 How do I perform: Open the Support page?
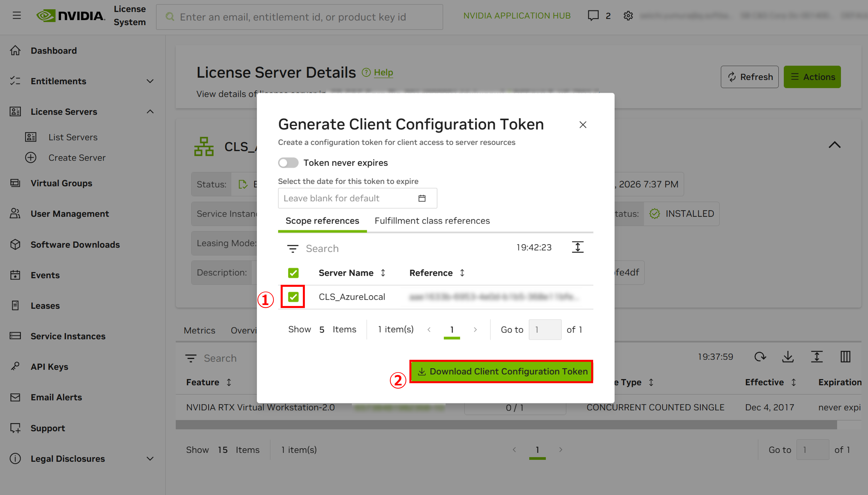pyautogui.click(x=48, y=428)
